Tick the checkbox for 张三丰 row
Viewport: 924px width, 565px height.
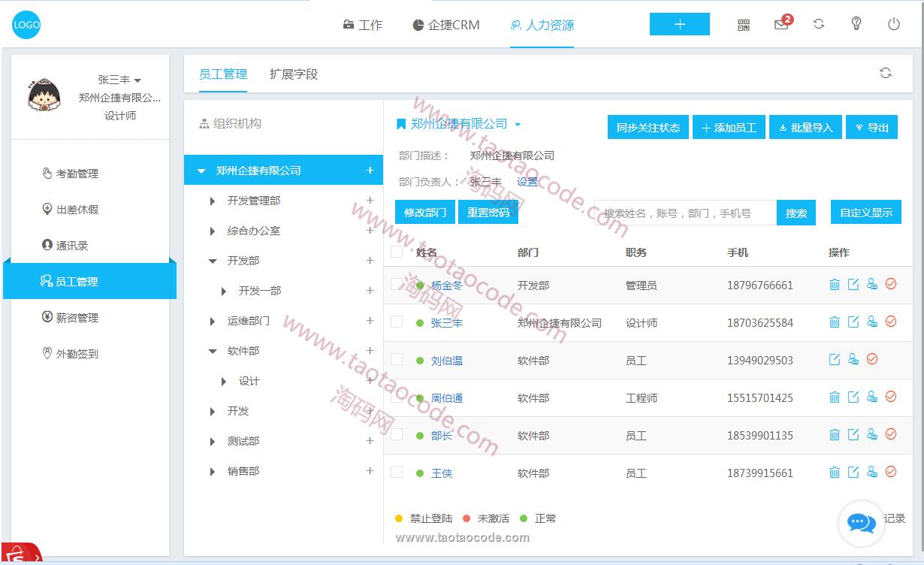coord(397,322)
